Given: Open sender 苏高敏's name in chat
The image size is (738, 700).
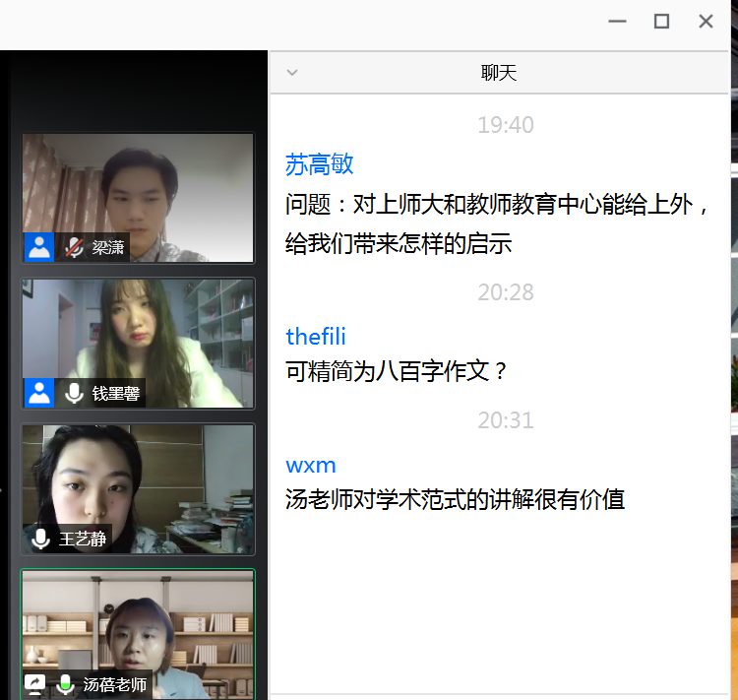Looking at the screenshot, I should (319, 164).
